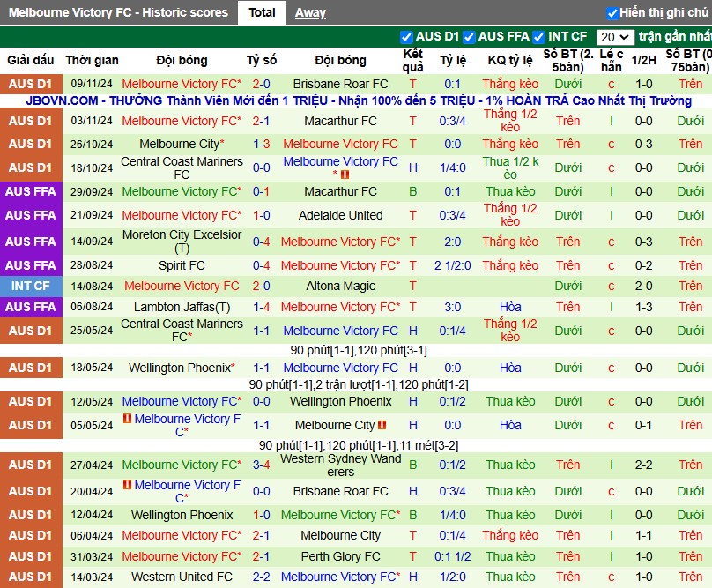712x588 pixels.
Task: Click the Tỷ số column header
Action: [262, 60]
